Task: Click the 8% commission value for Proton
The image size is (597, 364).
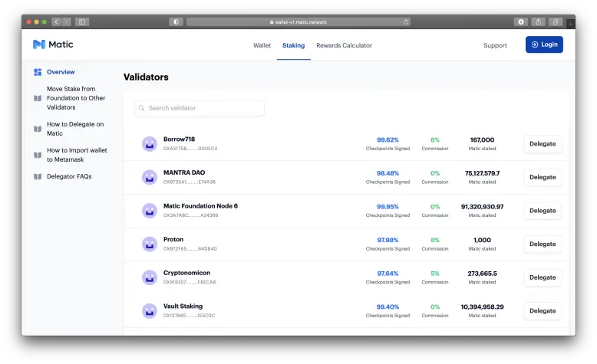Action: click(435, 241)
